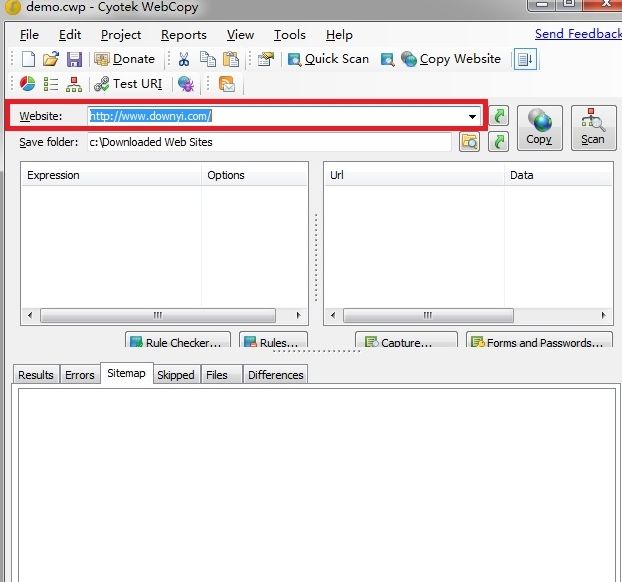Click the Options column header
This screenshot has height=582, width=622.
coord(254,175)
